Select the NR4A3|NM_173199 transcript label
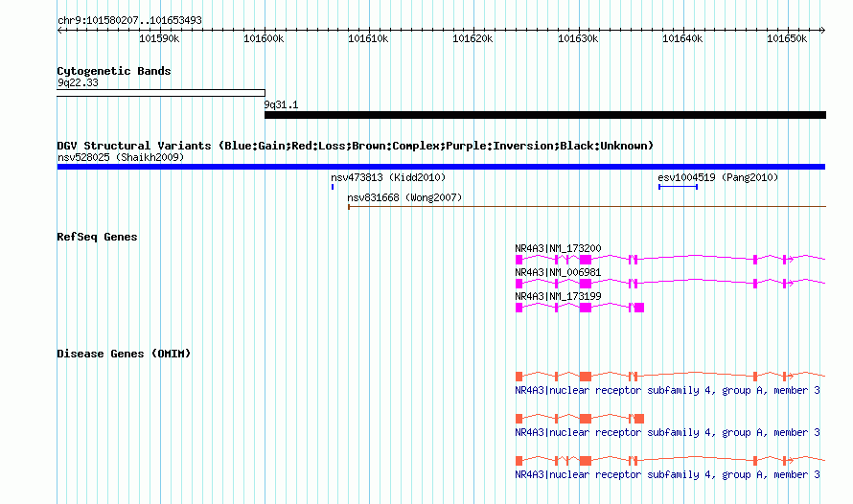853x504 pixels. [558, 296]
